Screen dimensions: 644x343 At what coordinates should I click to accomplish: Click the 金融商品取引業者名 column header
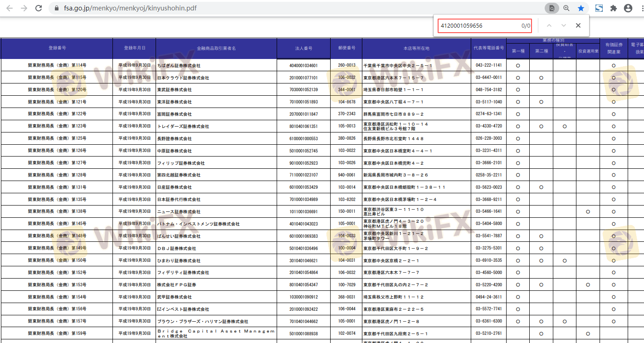point(216,48)
